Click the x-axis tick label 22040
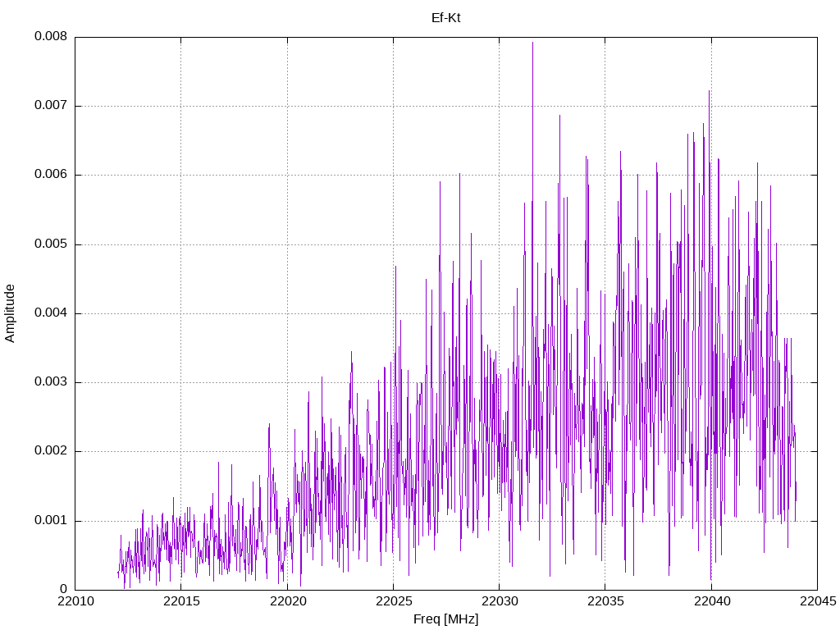840x630 pixels. click(x=711, y=601)
